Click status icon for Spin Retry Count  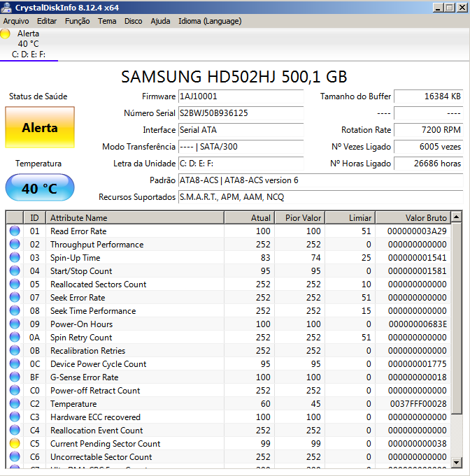point(15,338)
